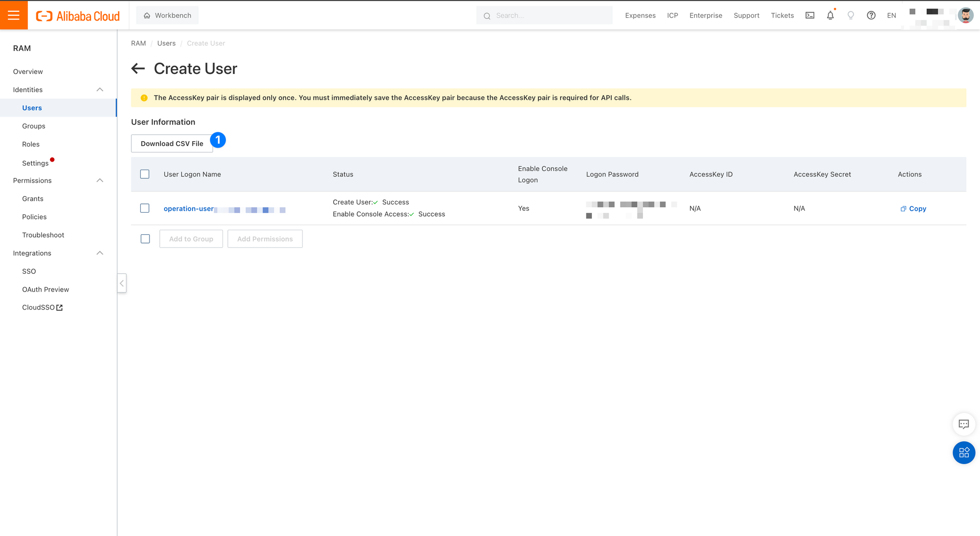The image size is (980, 536).
Task: Collapse the Permissions section
Action: pos(100,180)
